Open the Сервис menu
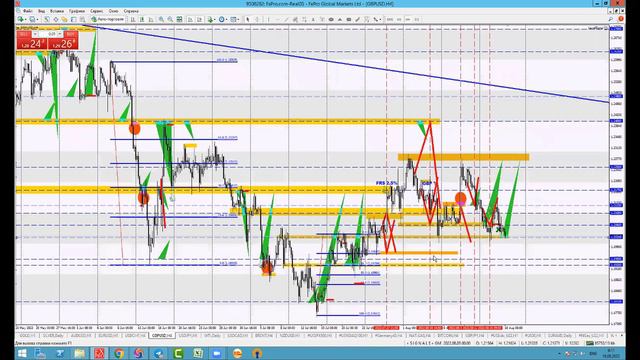640x360 pixels. (x=96, y=11)
